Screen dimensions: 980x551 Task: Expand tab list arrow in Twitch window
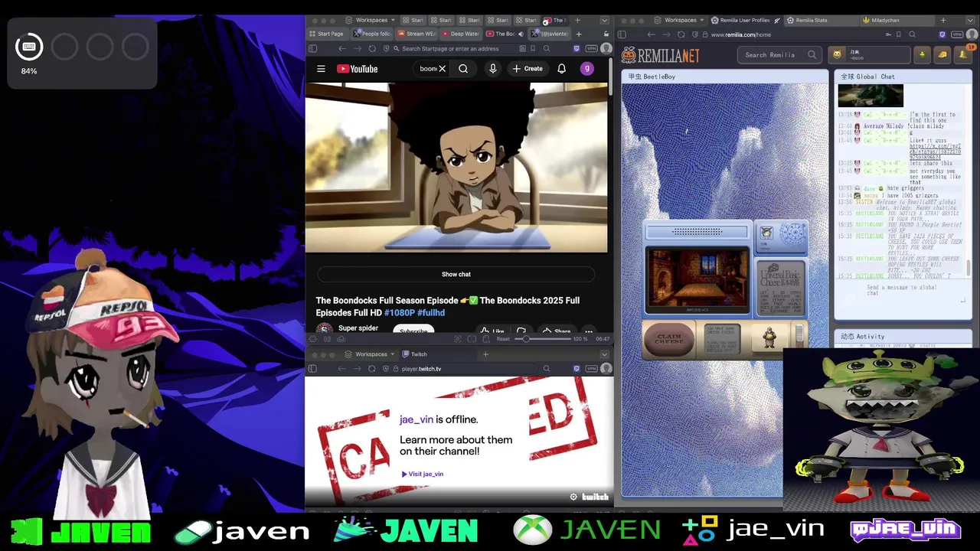click(x=604, y=354)
